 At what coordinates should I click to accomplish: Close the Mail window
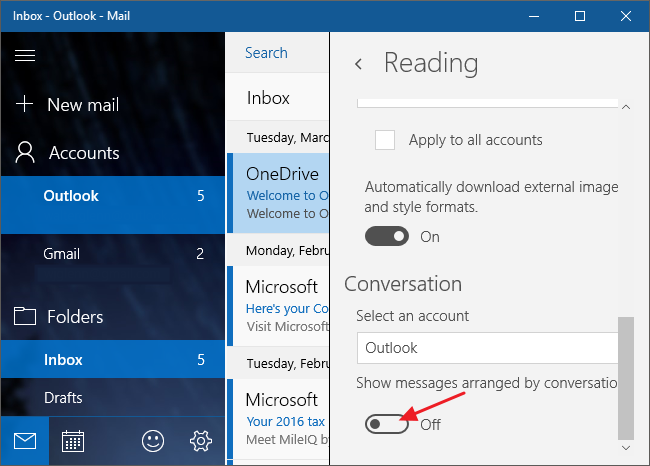626,16
